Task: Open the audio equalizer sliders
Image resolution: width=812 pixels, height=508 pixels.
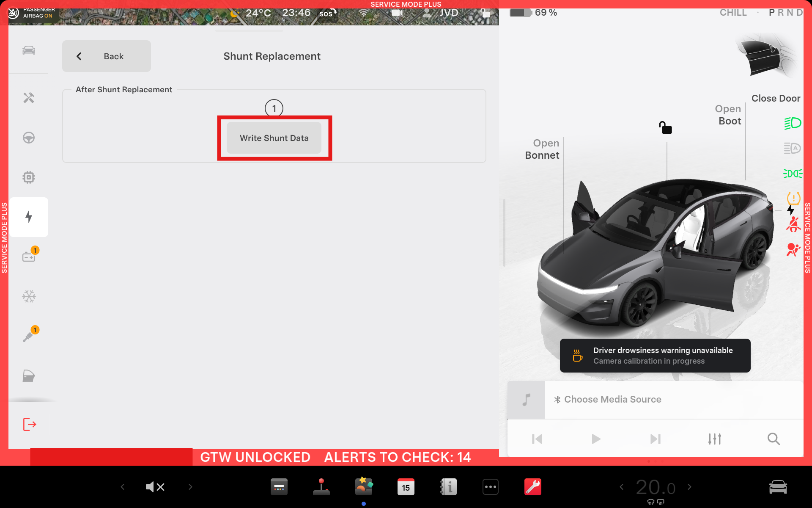Action: coord(714,439)
